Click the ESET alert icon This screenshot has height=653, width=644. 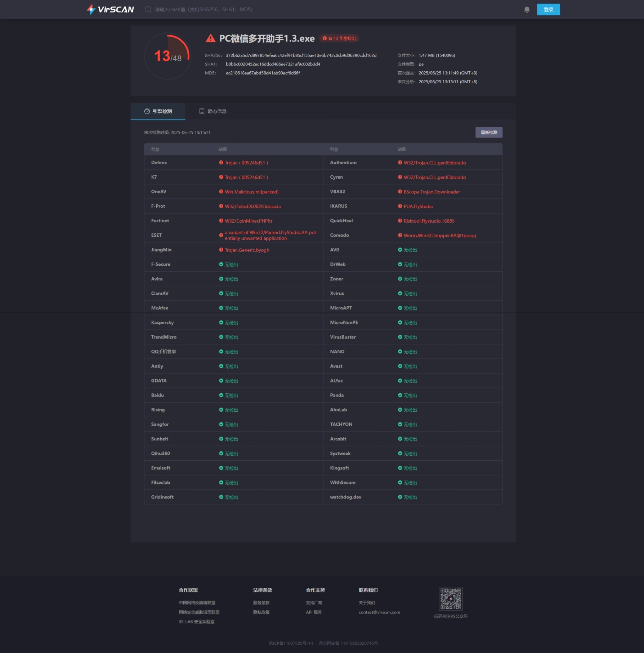(x=221, y=235)
